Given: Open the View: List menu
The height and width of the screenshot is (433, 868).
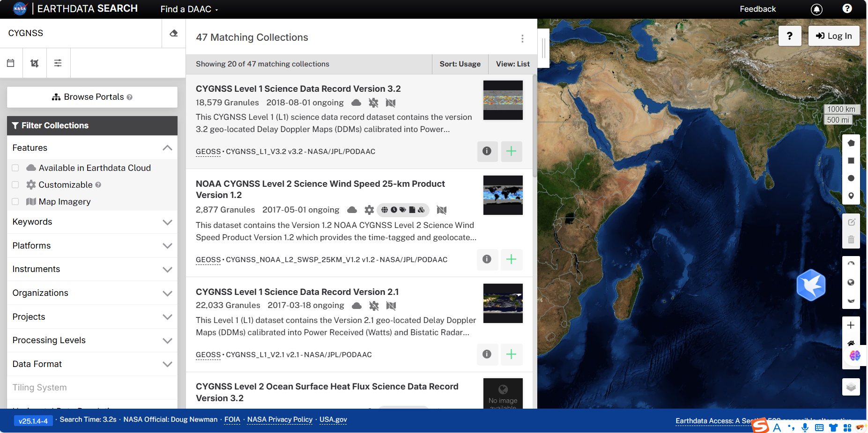Looking at the screenshot, I should click(513, 64).
